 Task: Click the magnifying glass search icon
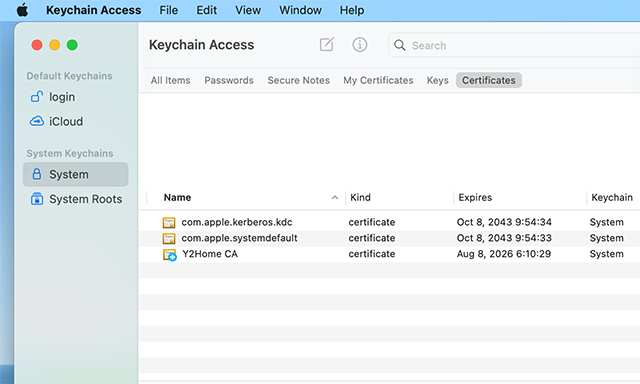(x=400, y=45)
